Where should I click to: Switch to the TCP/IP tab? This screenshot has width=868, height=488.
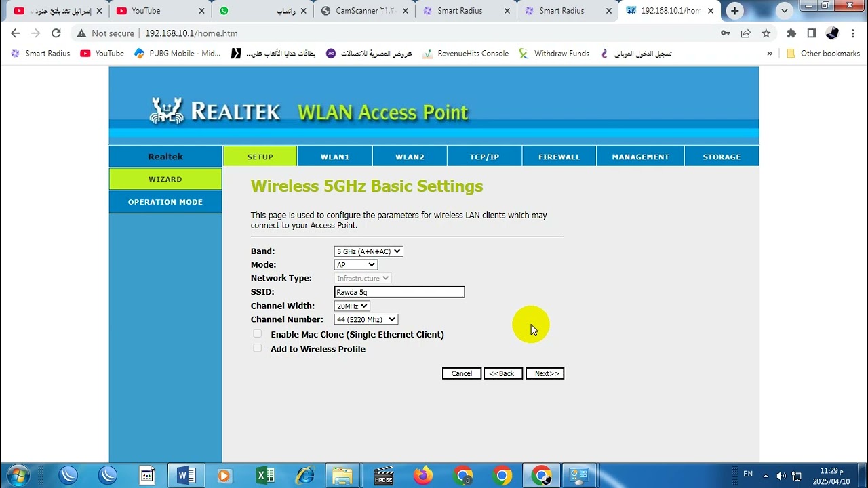point(484,157)
